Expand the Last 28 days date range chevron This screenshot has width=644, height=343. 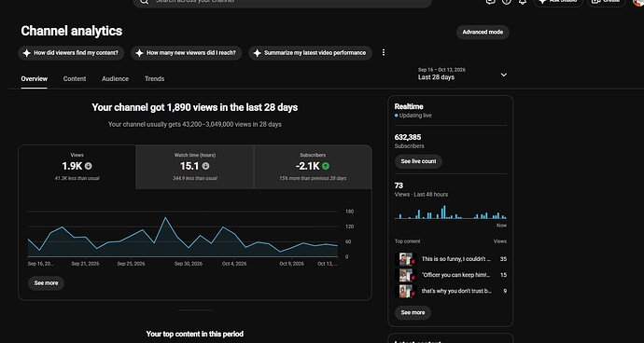coord(504,75)
